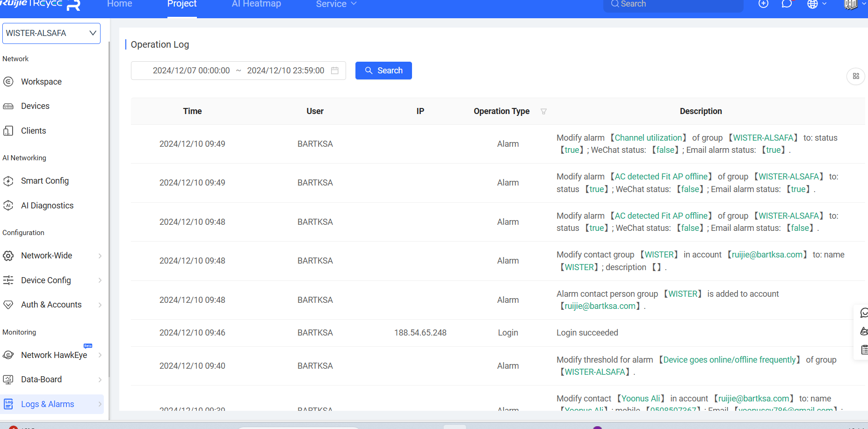868x429 pixels.
Task: Click the Data-Board monitor icon
Action: coord(8,379)
